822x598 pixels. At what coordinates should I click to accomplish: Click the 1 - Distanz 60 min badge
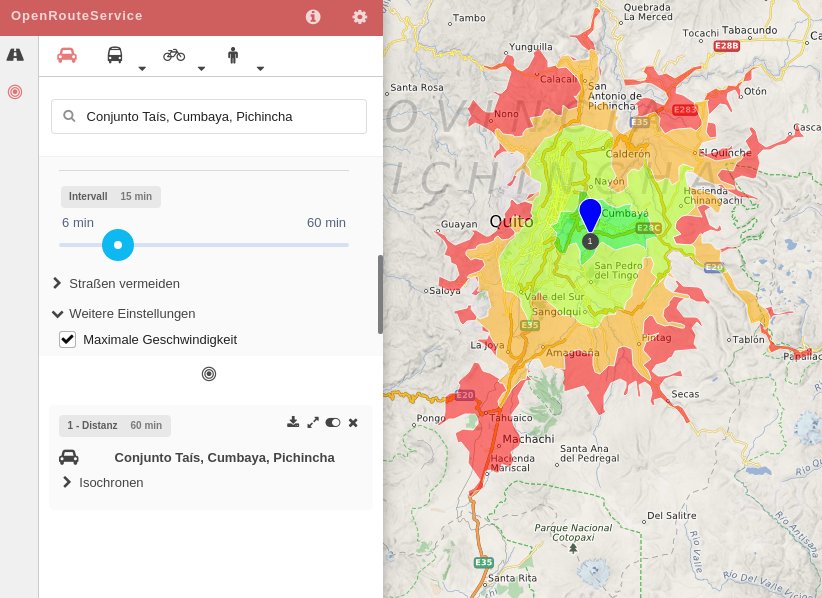click(115, 426)
